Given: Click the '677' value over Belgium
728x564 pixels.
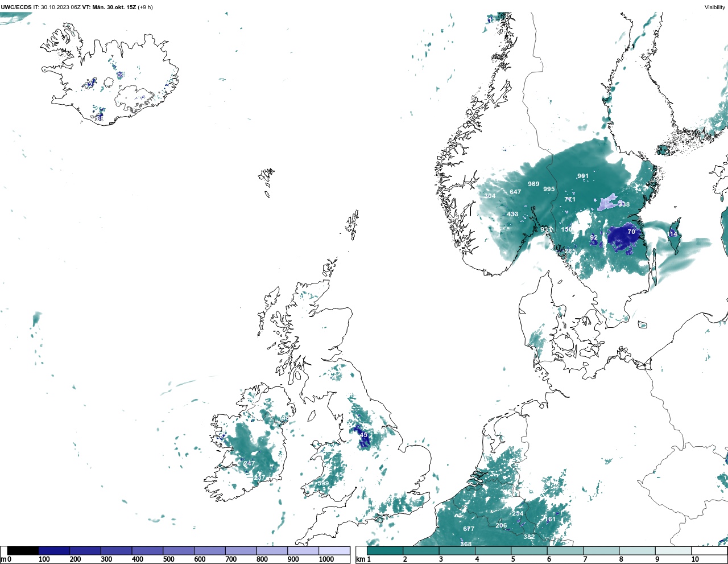Looking at the screenshot, I should pyautogui.click(x=469, y=529).
